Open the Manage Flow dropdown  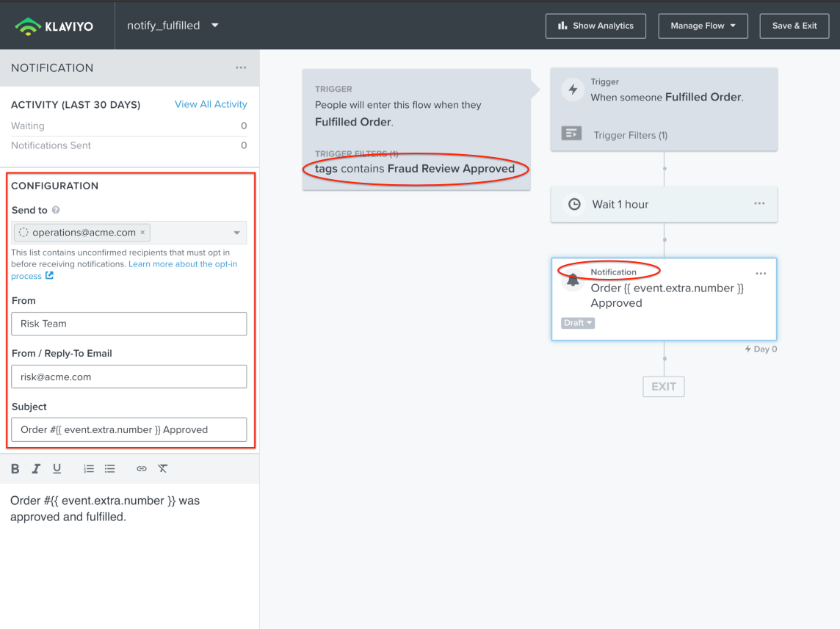(x=703, y=26)
